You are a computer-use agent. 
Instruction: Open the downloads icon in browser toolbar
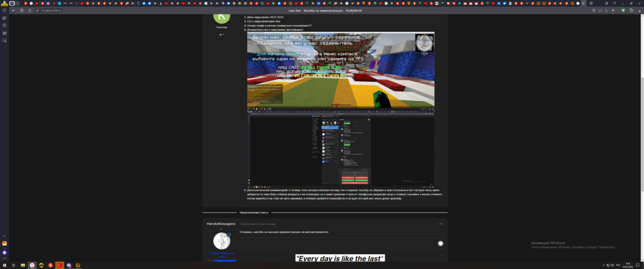coord(639,10)
